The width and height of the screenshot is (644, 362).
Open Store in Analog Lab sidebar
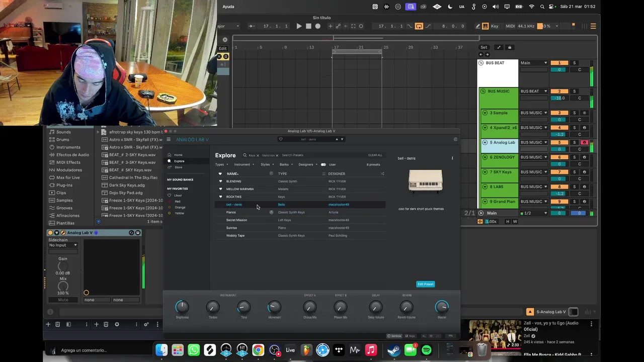(178, 167)
